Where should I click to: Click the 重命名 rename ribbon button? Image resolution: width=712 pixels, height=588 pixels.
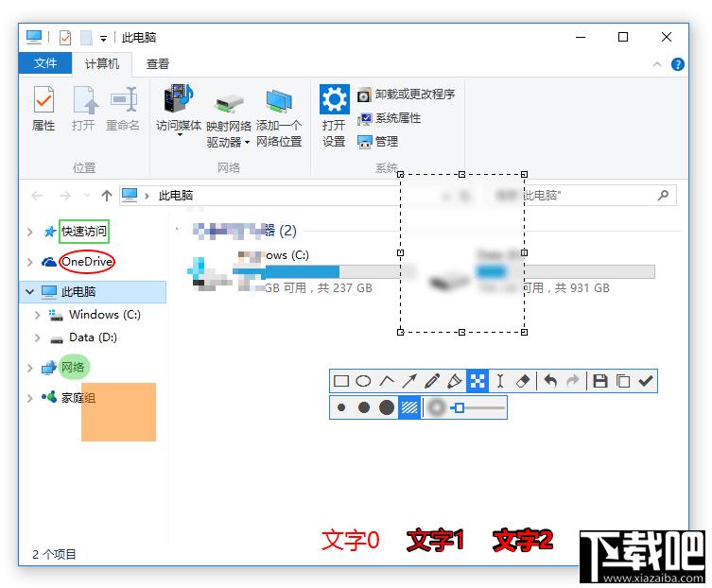click(123, 109)
